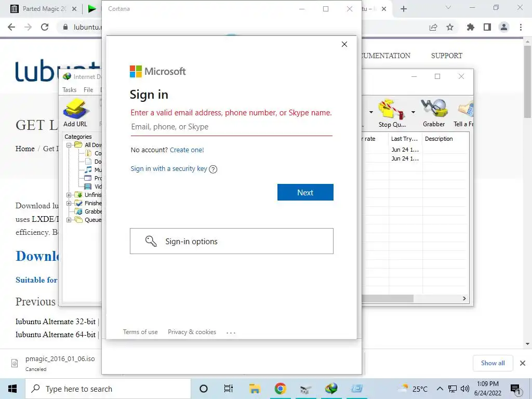Bookmark this page with the star icon

450,27
